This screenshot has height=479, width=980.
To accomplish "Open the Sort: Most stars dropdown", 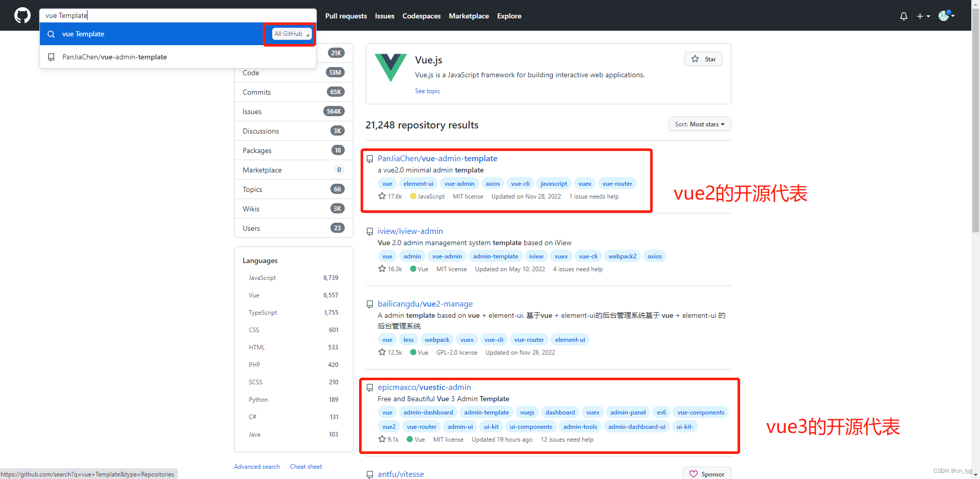I will pos(700,124).
